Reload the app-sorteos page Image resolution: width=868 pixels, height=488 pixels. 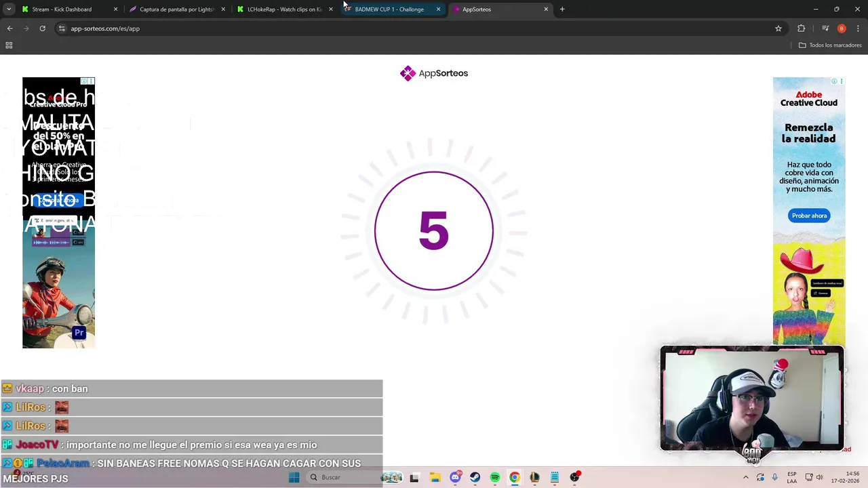point(42,28)
